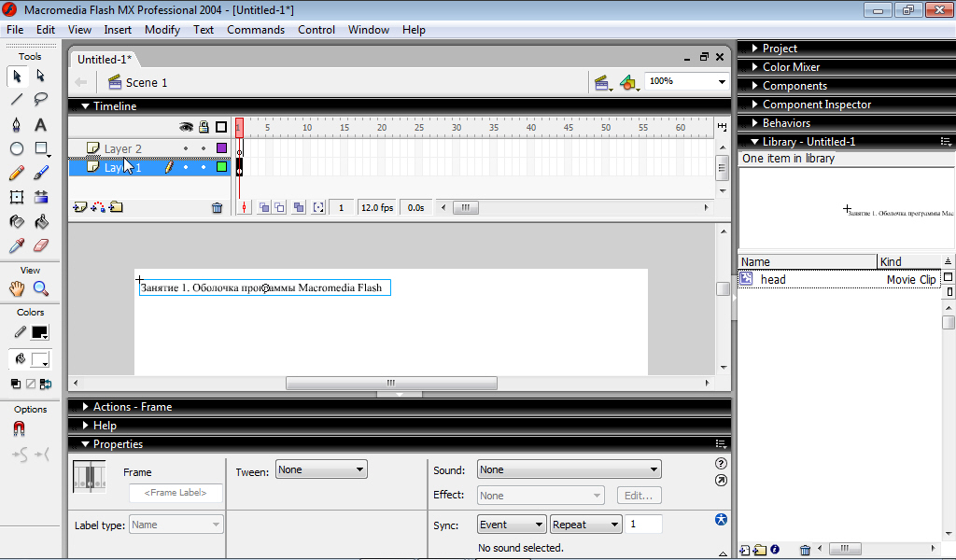Click the Insert Layer icon
The image size is (956, 560).
point(80,208)
